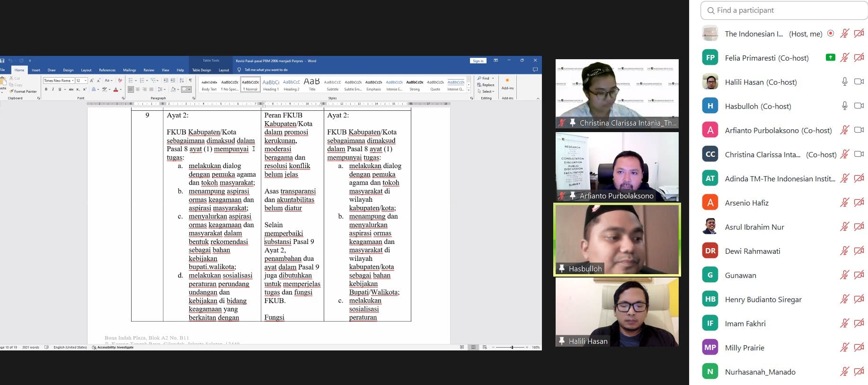Toggle Align Left paragraph alignment
Image resolution: width=868 pixels, height=385 pixels.
point(131,89)
